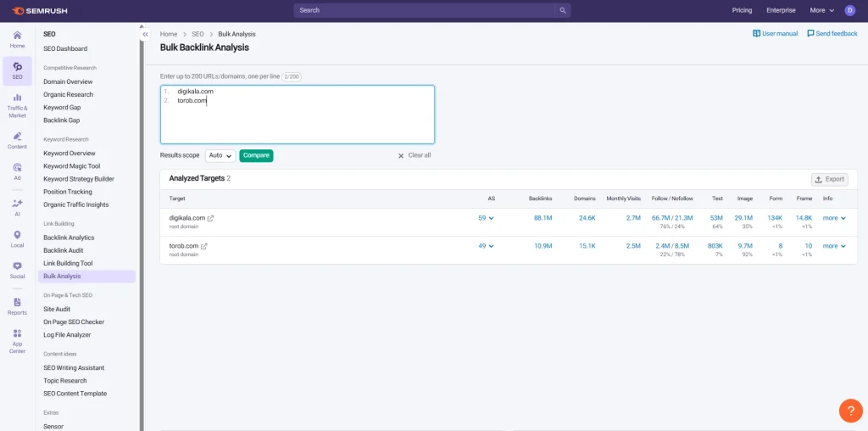The width and height of the screenshot is (868, 431).
Task: Expand AS score 59 for digikala.com
Action: coord(486,218)
